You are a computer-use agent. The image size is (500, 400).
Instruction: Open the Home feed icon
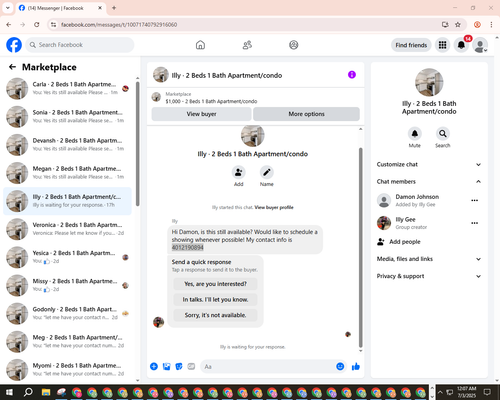[x=200, y=45]
